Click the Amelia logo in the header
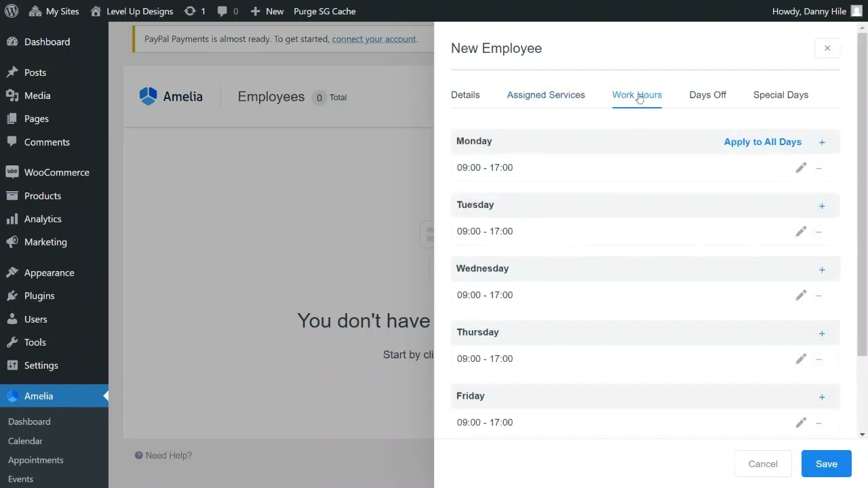Image resolution: width=868 pixels, height=488 pixels. pos(171,96)
